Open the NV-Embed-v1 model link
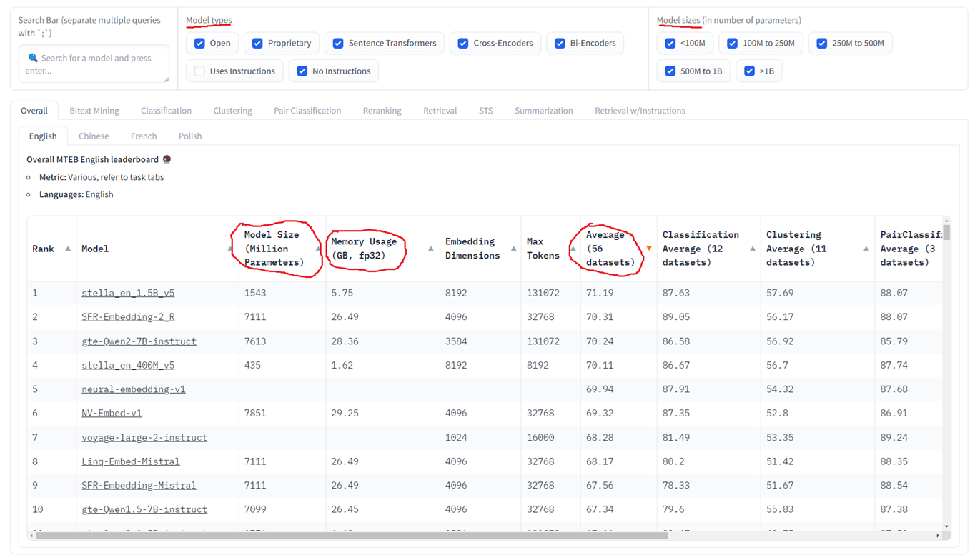Viewport: 980px width, 560px height. pyautogui.click(x=112, y=413)
